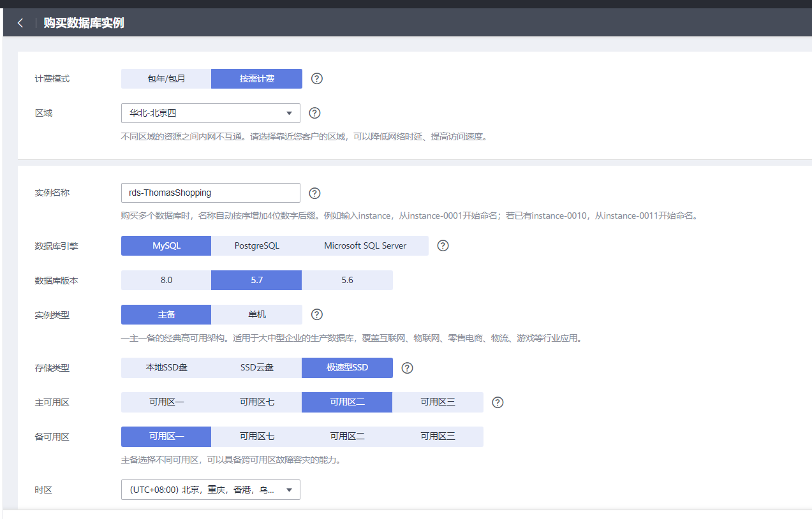Select 可用区七 in 备可用区 row
Image resolution: width=812 pixels, height=519 pixels.
(x=256, y=437)
